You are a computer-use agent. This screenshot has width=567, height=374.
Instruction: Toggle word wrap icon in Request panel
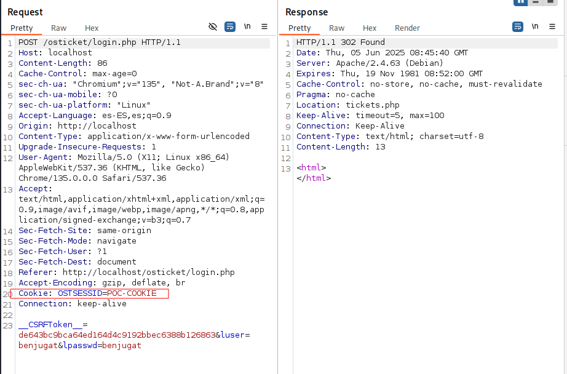(230, 27)
